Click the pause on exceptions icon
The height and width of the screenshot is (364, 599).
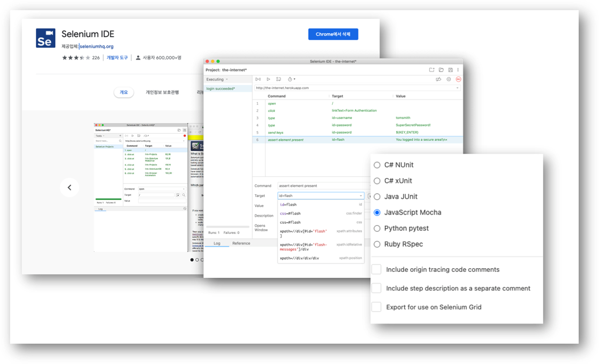(449, 79)
